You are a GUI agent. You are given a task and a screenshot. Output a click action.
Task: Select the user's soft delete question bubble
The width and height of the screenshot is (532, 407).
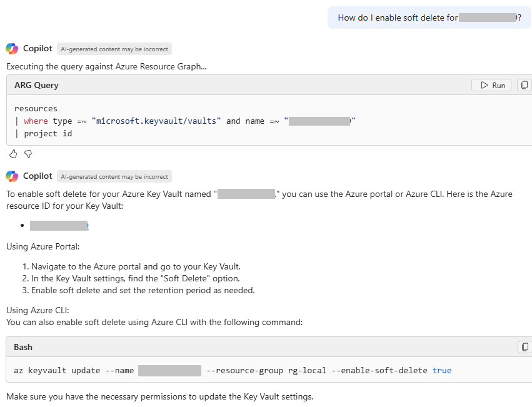[429, 18]
